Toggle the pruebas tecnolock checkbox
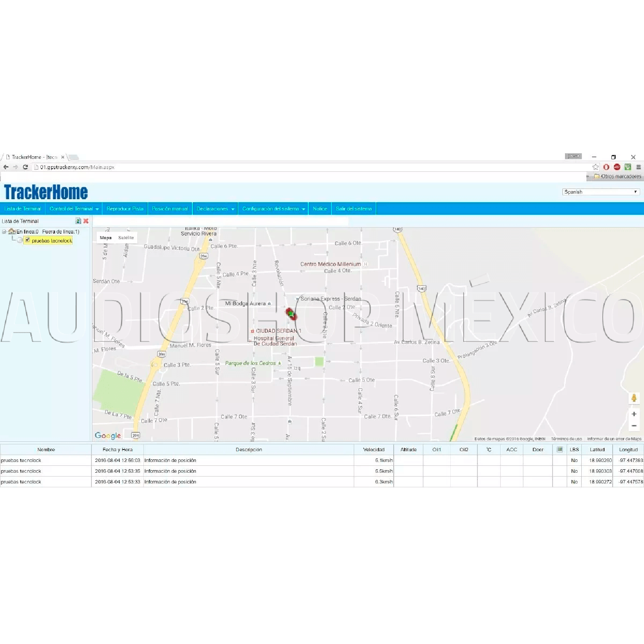 [27, 240]
